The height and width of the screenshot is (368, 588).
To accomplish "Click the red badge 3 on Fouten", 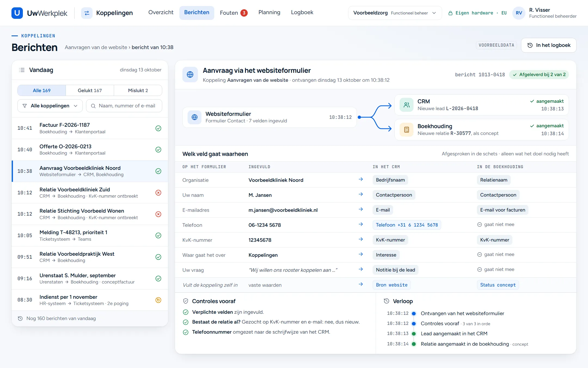I will click(x=244, y=13).
